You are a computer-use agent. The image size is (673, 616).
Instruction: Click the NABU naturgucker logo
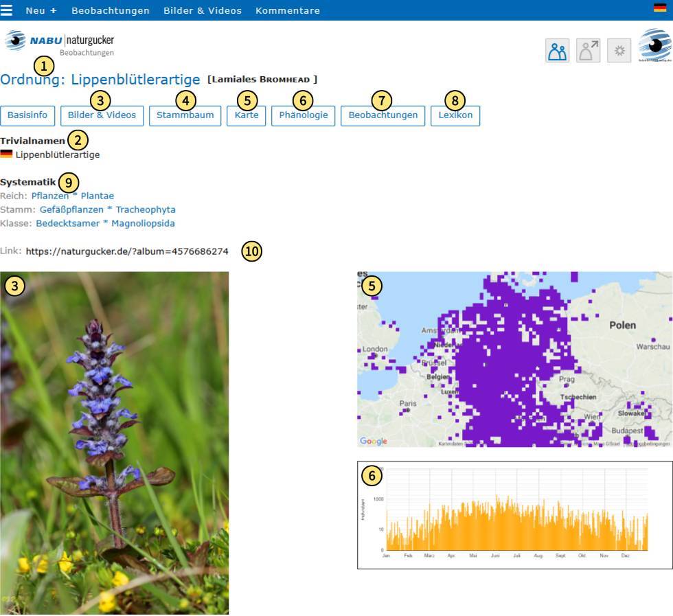(x=60, y=43)
